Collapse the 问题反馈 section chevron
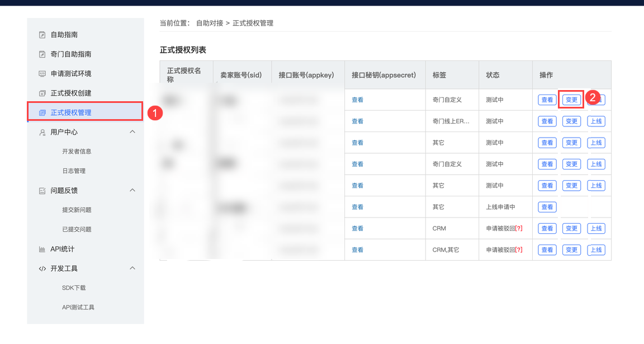Viewport: 644px width, 344px height. pos(132,190)
